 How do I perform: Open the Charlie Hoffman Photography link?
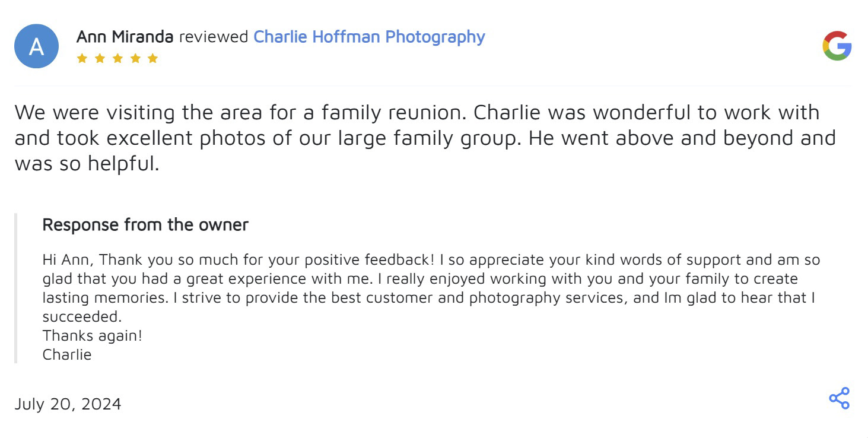(x=369, y=37)
